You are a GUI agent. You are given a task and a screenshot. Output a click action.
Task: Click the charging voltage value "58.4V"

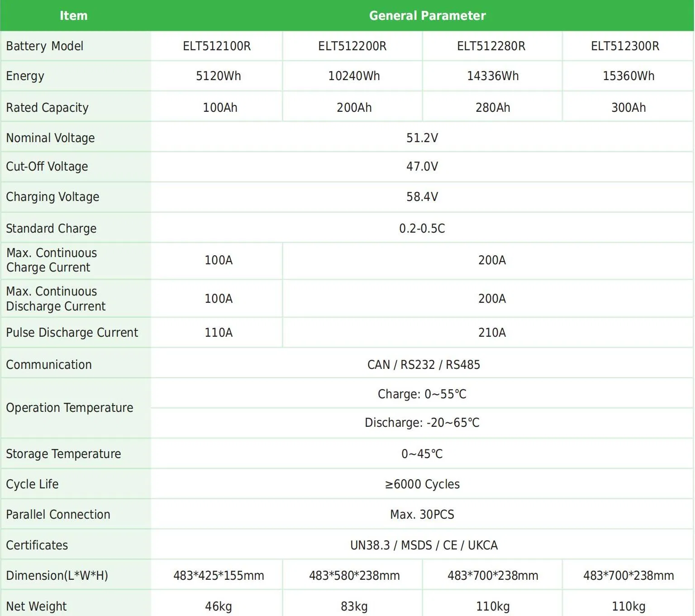(422, 197)
